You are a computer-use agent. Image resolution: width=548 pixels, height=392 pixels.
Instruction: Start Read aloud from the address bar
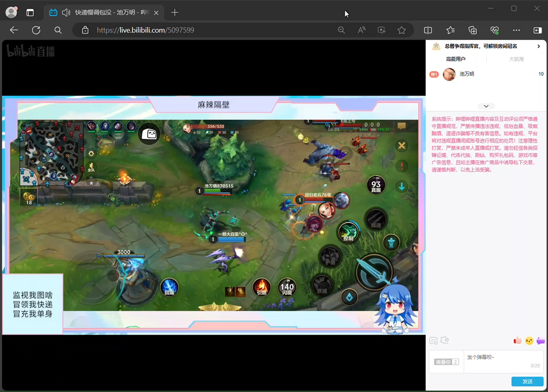click(x=362, y=30)
